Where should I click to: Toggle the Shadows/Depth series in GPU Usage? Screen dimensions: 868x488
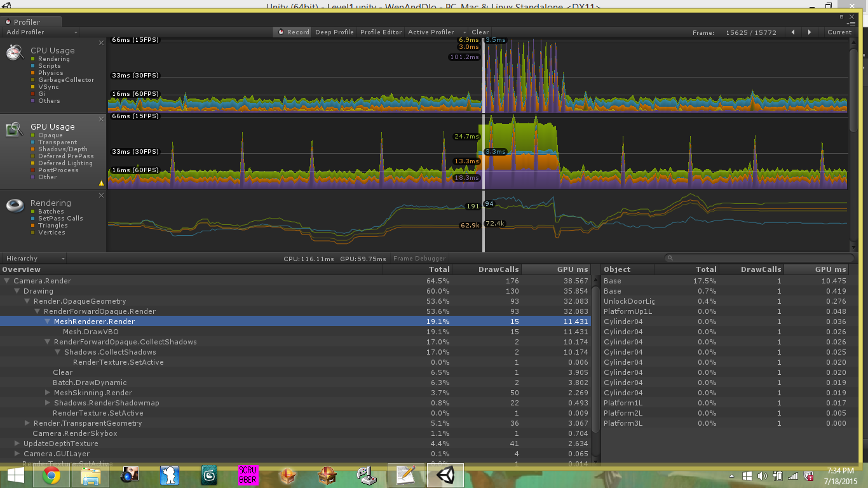tap(59, 149)
